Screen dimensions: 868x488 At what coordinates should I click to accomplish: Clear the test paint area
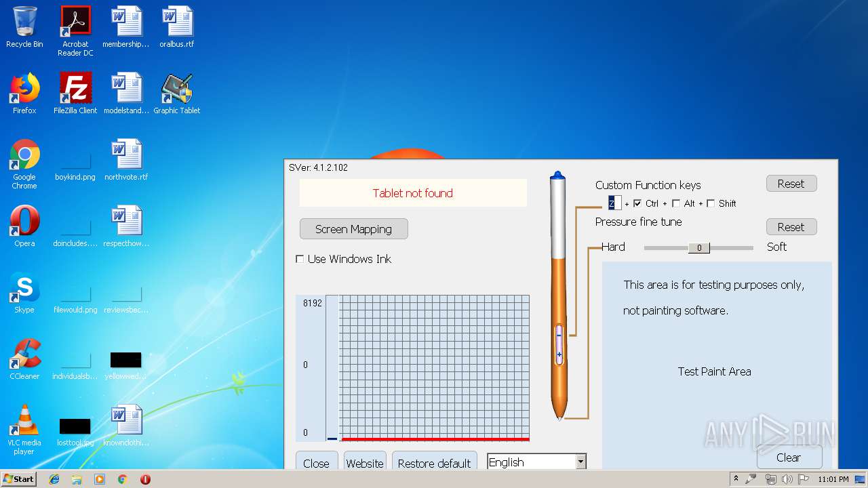789,457
